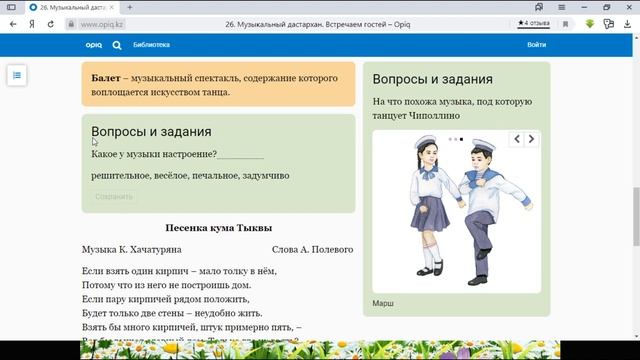Open the '4 отзыва' site reviews
This screenshot has width=640, height=360.
533,24
